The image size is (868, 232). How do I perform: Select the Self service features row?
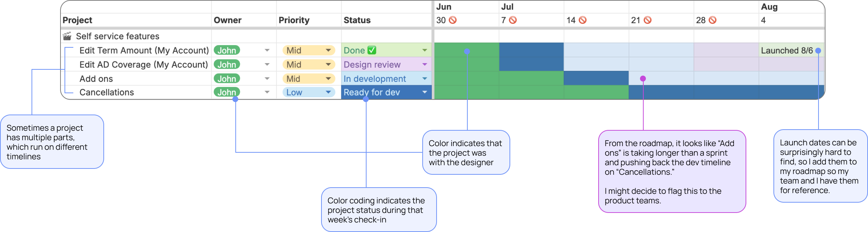point(117,36)
